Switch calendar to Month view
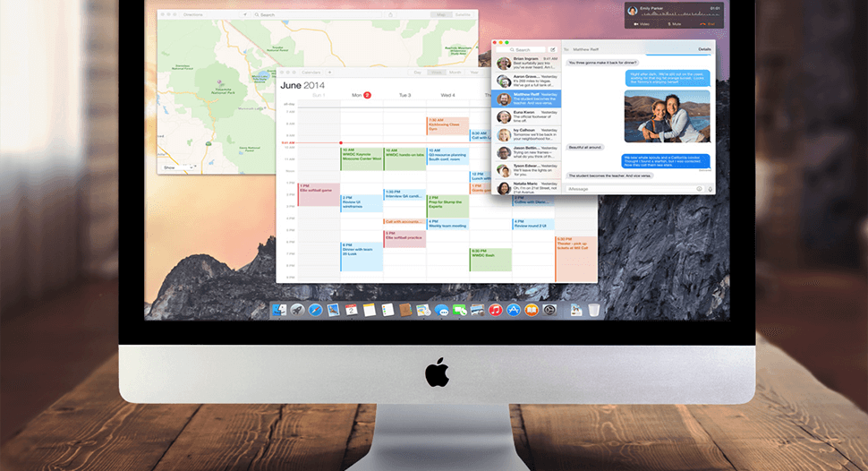The image size is (868, 471). pos(455,72)
